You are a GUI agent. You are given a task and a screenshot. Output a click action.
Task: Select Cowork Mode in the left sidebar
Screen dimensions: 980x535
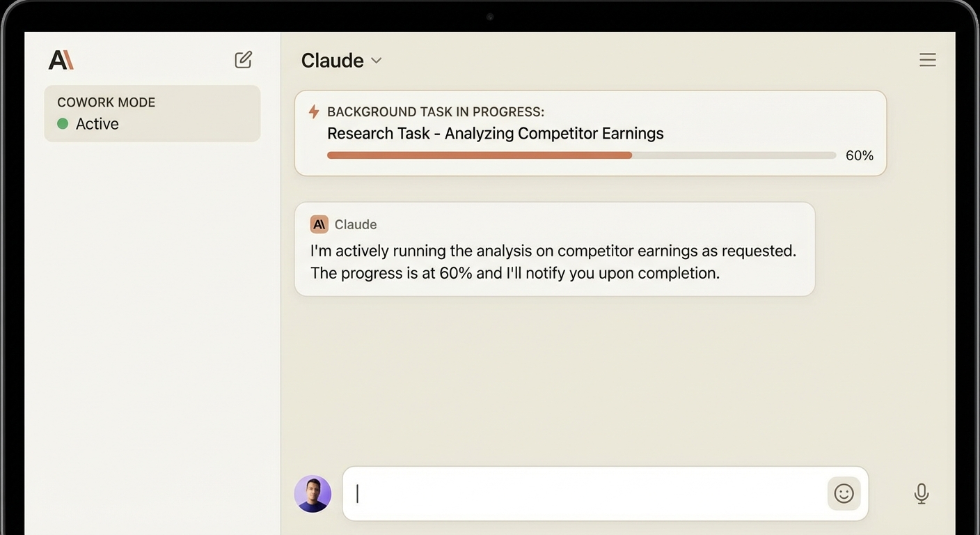tap(106, 102)
